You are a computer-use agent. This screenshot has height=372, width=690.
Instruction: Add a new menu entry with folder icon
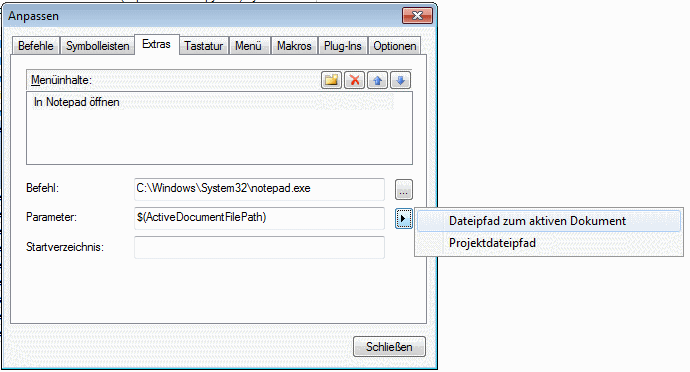click(x=331, y=80)
